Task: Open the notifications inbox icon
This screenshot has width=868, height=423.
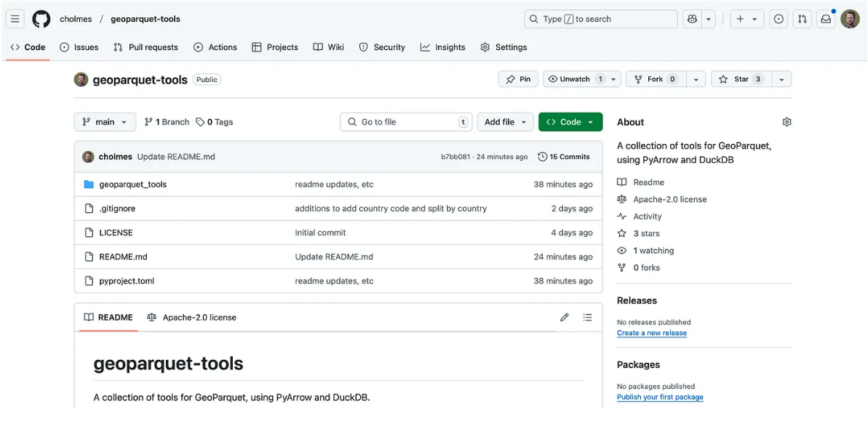Action: coord(826,19)
